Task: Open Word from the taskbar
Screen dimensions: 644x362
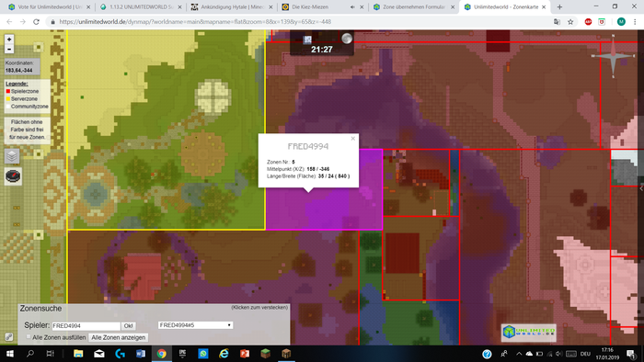Action: coord(141,354)
